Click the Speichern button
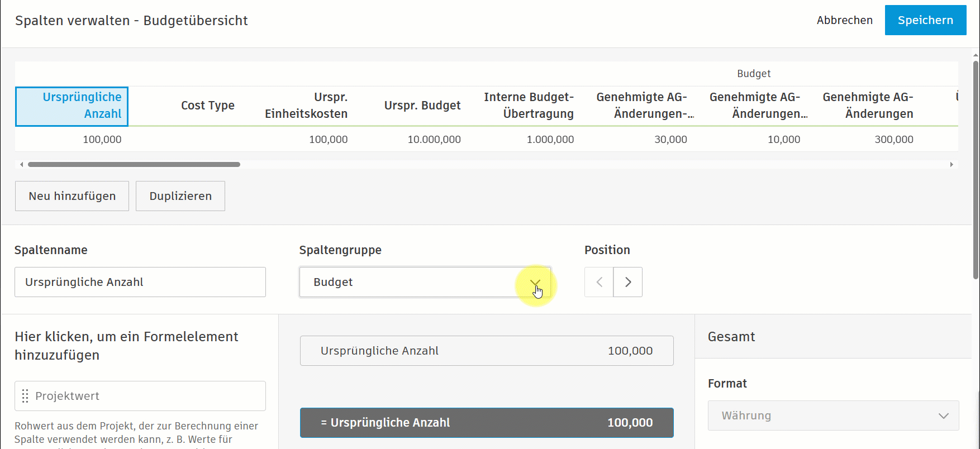Viewport: 980px width, 449px height. click(925, 20)
